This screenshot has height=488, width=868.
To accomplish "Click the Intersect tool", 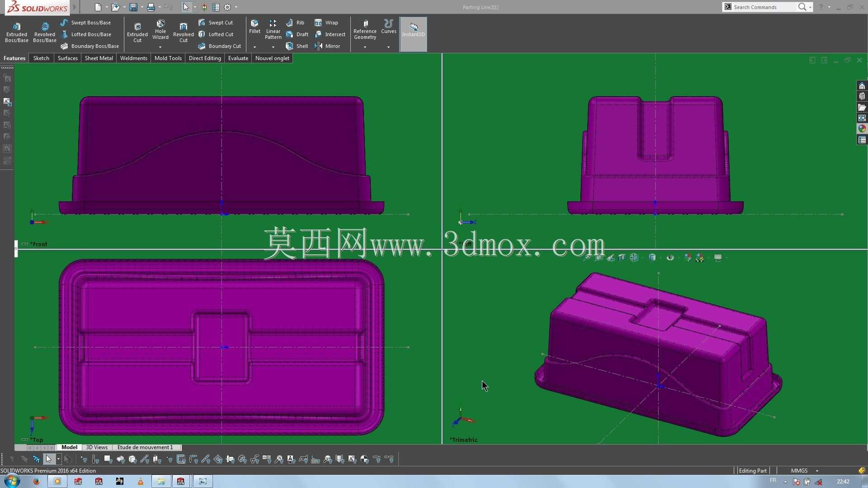I will 330,34.
